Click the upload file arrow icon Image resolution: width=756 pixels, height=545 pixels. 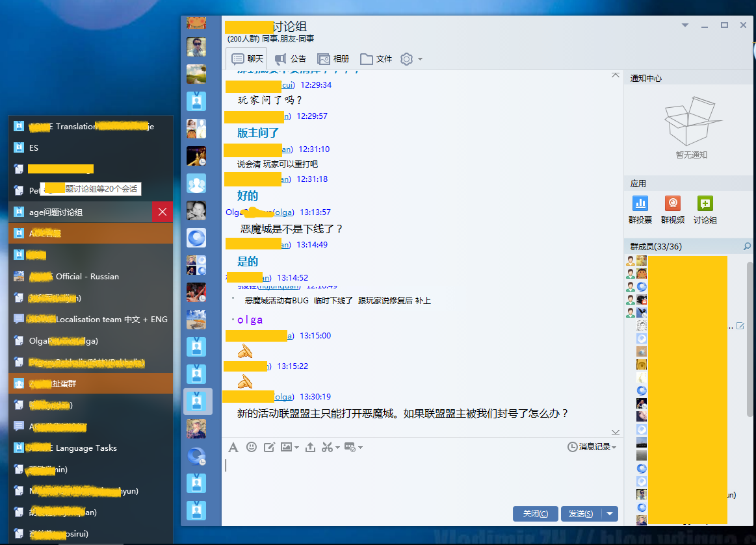311,447
